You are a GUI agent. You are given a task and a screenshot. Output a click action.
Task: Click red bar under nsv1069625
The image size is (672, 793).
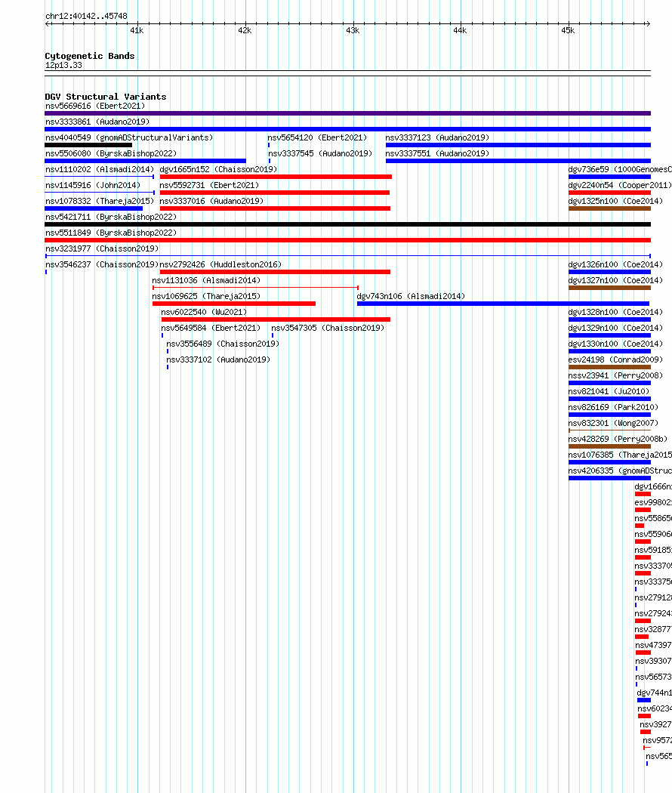[x=234, y=304]
